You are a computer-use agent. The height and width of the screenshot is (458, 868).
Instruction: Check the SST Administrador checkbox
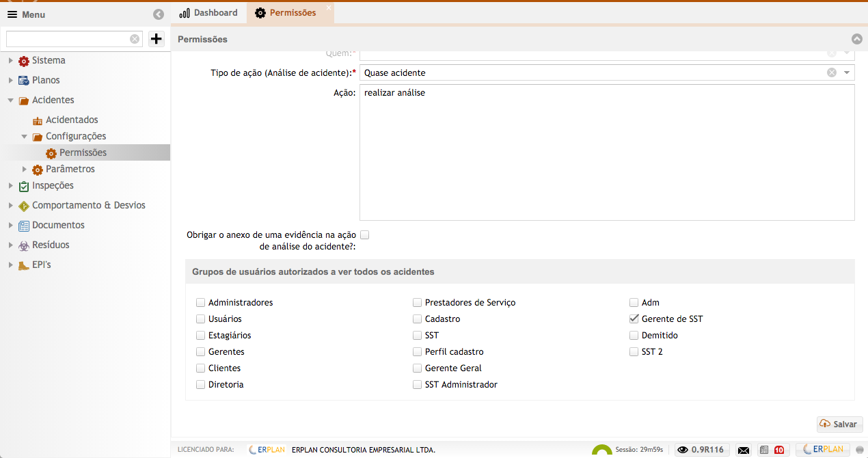pos(417,384)
